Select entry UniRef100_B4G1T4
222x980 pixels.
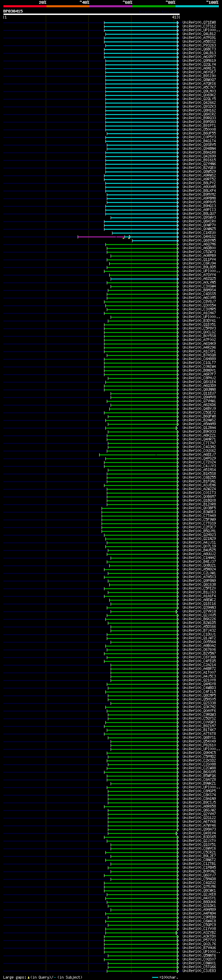tap(199, 141)
